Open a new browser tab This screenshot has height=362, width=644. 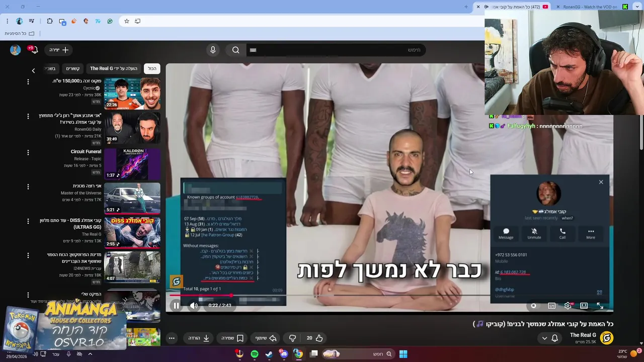[466, 7]
